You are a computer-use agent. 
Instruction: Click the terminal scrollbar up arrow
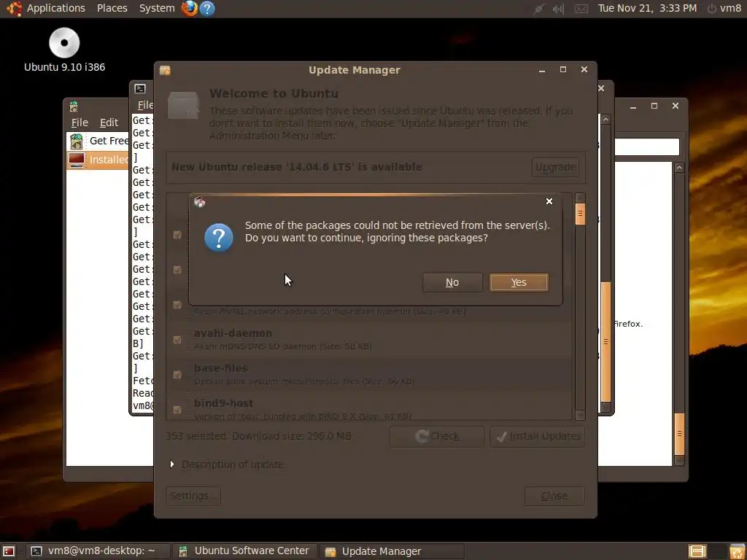(605, 120)
